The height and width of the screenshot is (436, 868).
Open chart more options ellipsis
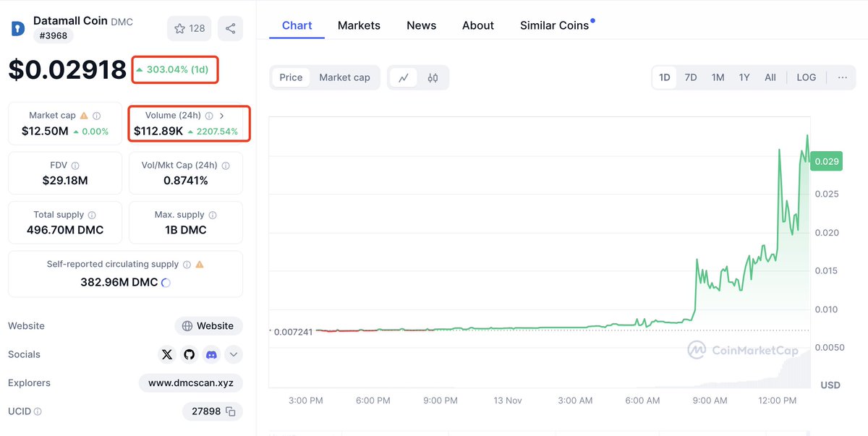(x=843, y=77)
